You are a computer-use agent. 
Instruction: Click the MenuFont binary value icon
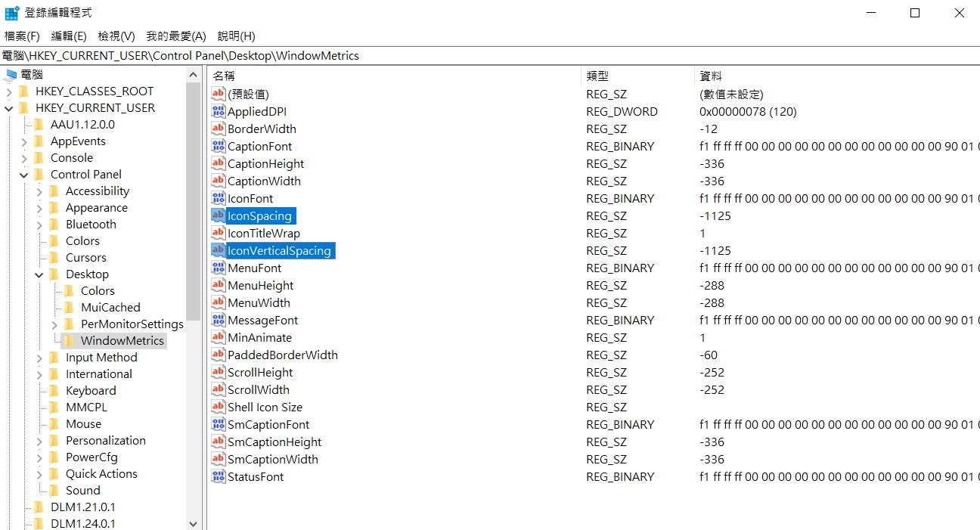[218, 268]
